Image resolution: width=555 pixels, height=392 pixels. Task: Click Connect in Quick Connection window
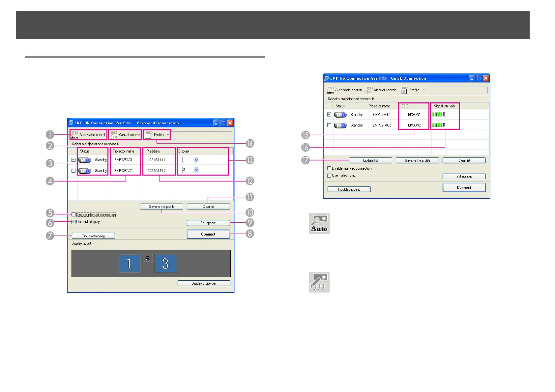464,187
